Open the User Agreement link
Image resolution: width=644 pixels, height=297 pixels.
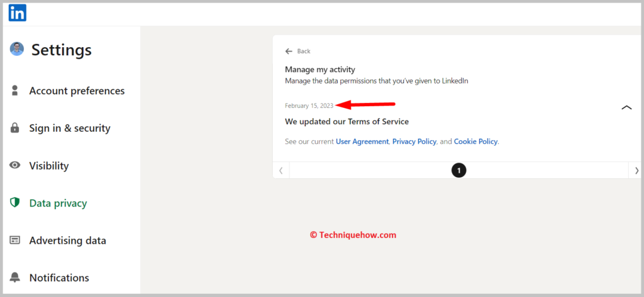pyautogui.click(x=362, y=141)
